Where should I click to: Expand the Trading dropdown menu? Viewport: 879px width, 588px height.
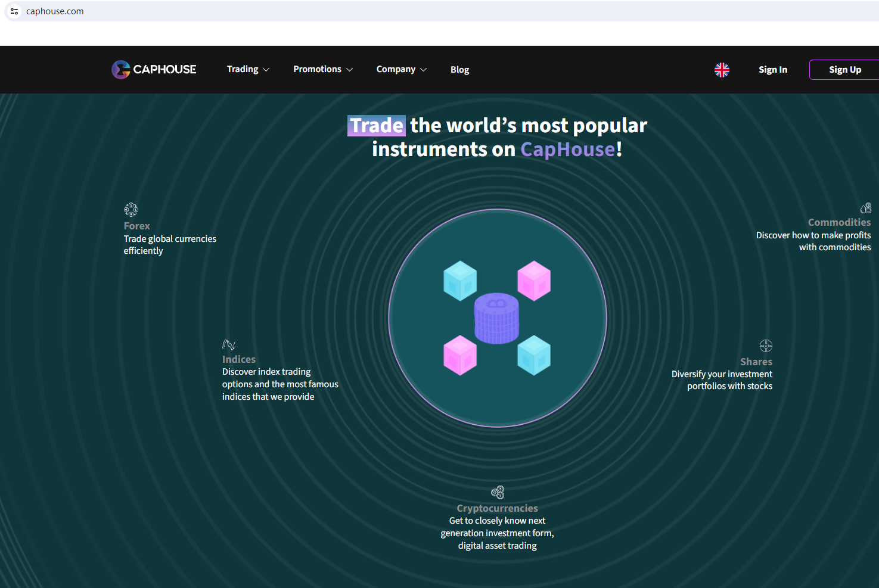click(248, 69)
